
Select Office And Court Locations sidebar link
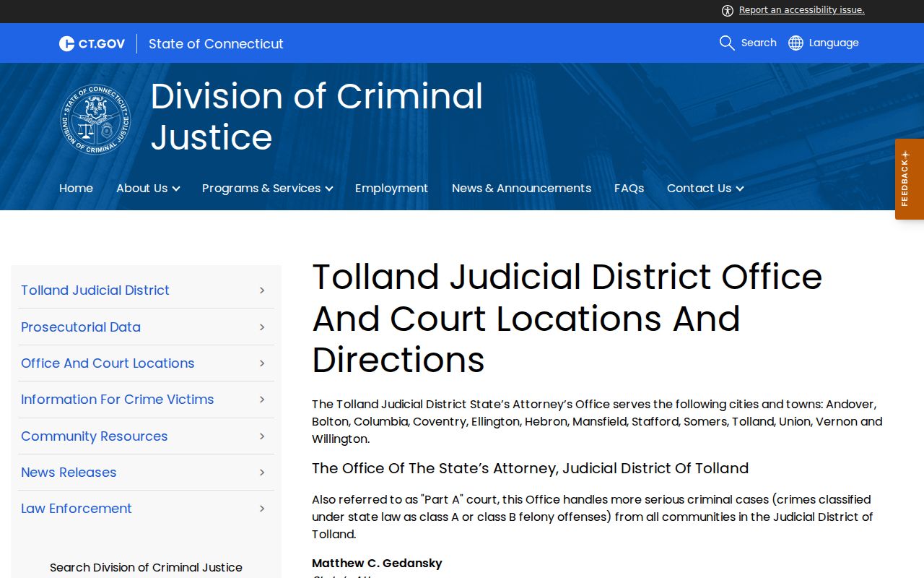(108, 363)
